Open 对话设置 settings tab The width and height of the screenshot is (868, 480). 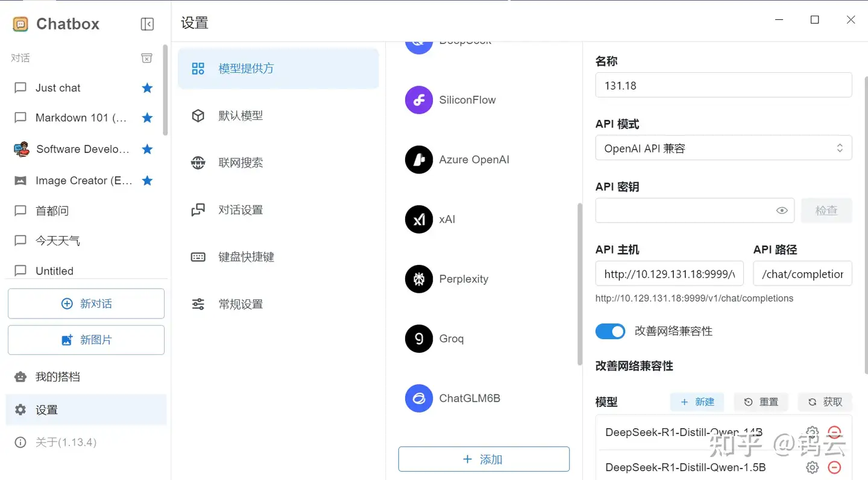[x=278, y=210]
